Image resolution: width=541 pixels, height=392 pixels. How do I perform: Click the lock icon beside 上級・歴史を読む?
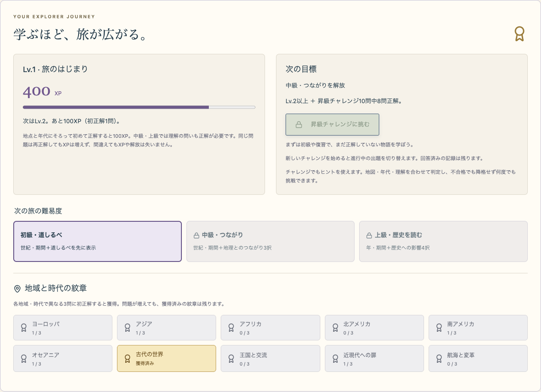[369, 235]
